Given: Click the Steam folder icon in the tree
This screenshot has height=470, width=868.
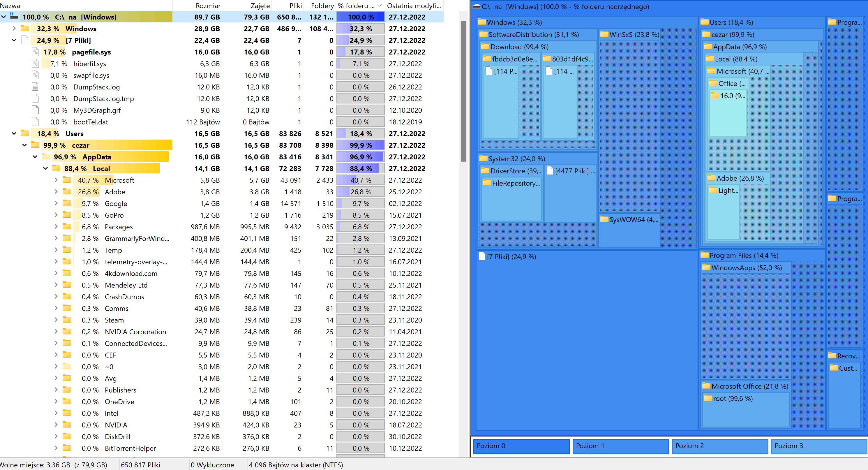Looking at the screenshot, I should point(67,320).
